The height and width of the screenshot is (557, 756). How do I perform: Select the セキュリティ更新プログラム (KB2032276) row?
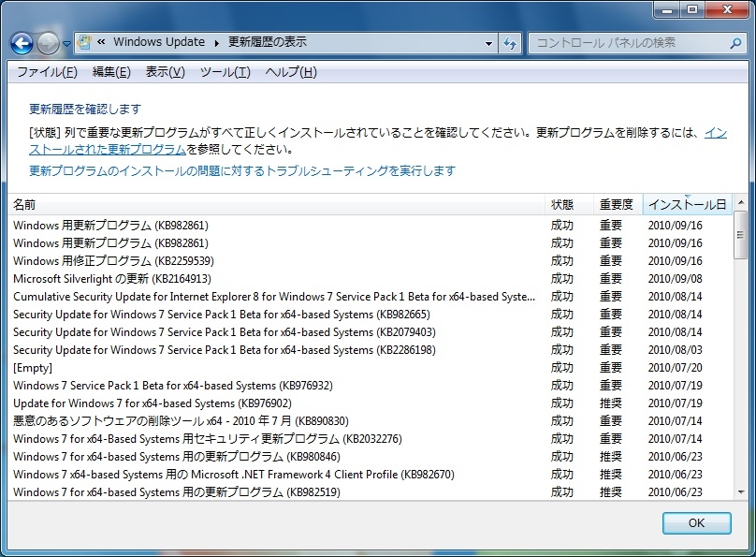click(x=371, y=439)
